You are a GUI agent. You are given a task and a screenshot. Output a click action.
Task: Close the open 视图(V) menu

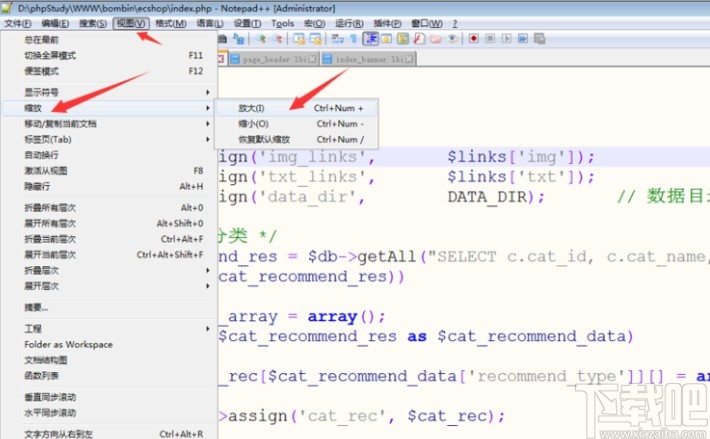(131, 24)
